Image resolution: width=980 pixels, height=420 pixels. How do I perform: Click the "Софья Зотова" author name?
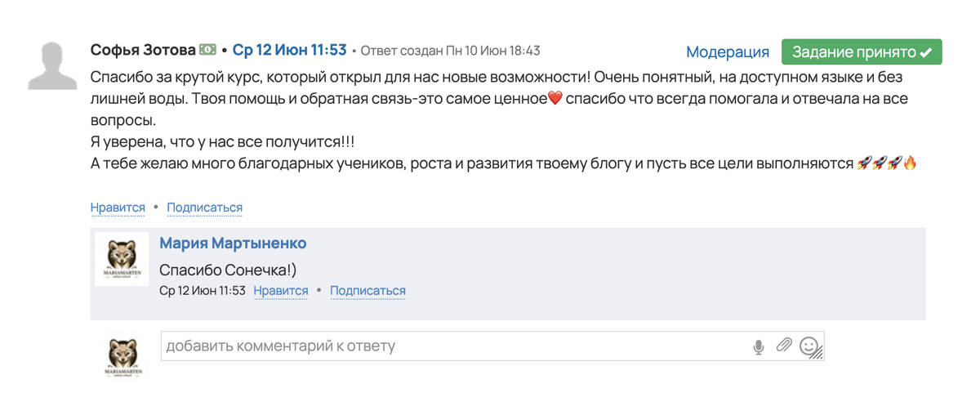pos(143,51)
